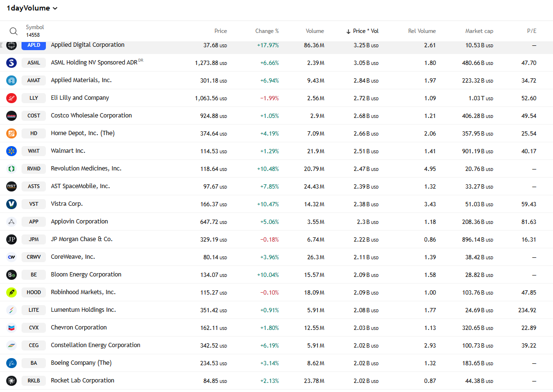Click the Home Depot logo icon

click(11, 133)
